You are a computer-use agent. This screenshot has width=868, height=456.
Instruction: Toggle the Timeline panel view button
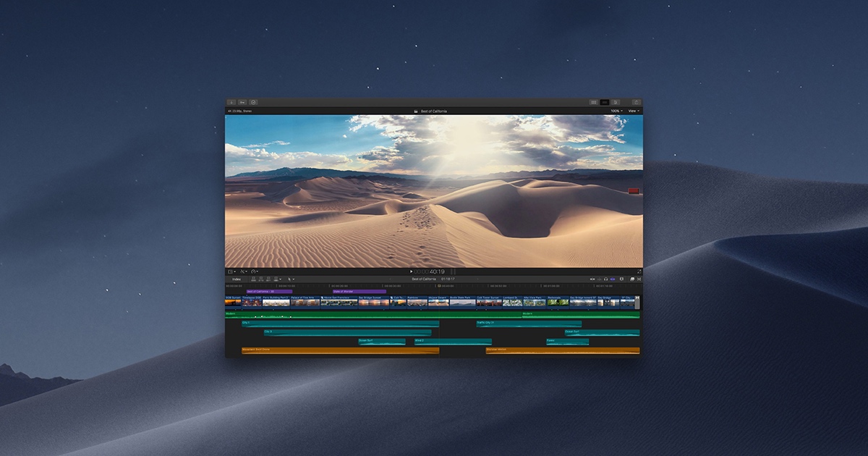point(605,102)
